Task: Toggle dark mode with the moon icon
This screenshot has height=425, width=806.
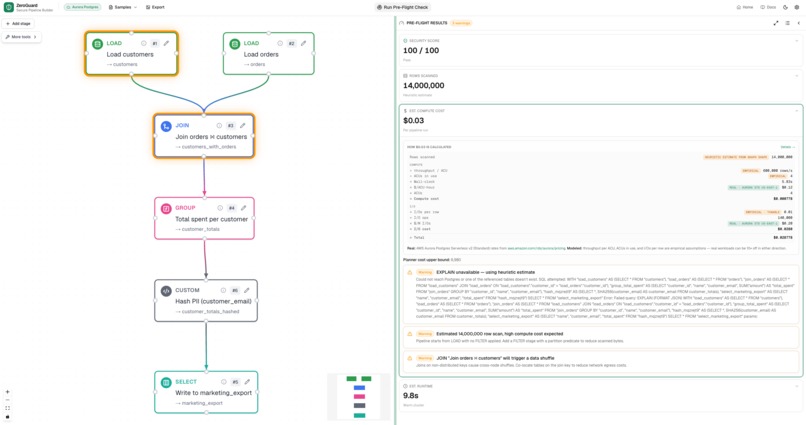Action: point(785,7)
